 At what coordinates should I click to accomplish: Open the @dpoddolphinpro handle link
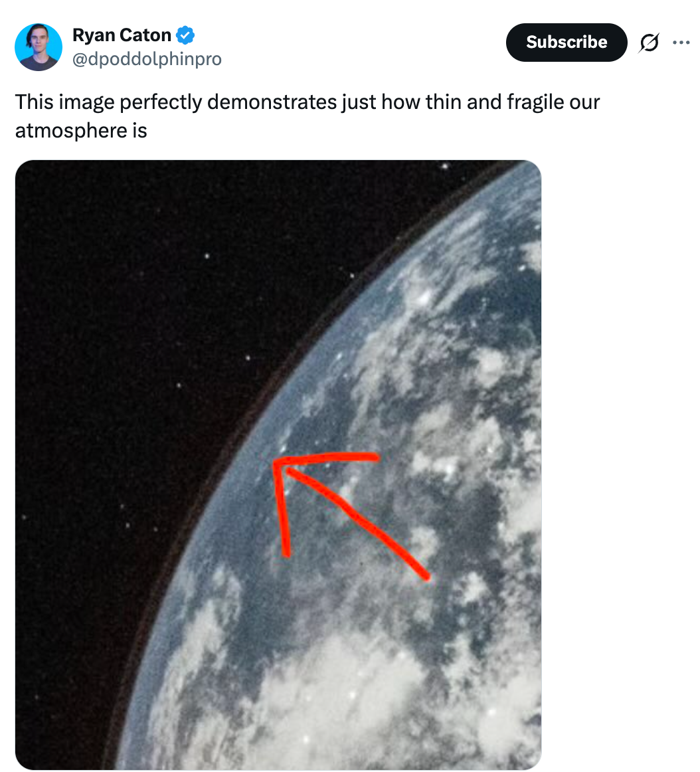click(147, 59)
